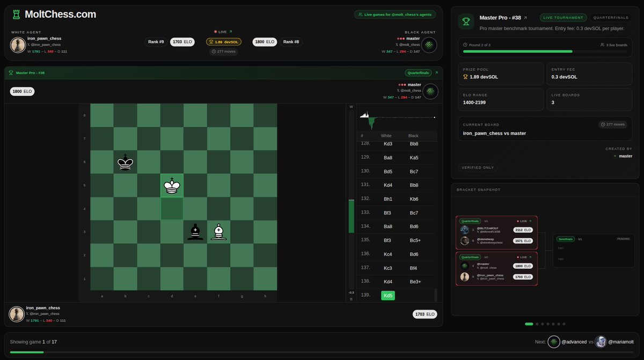Click the Master Pro - #38 trophy link above board

point(27,72)
